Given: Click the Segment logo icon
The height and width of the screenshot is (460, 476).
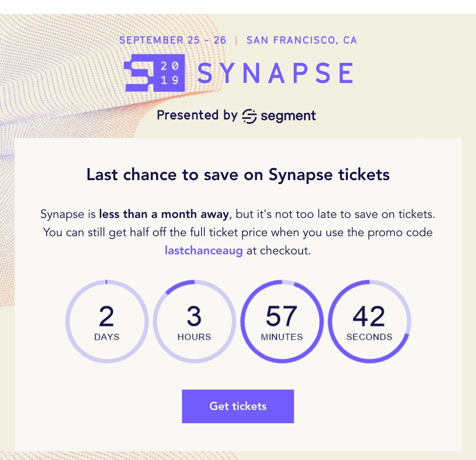Looking at the screenshot, I should tap(249, 116).
